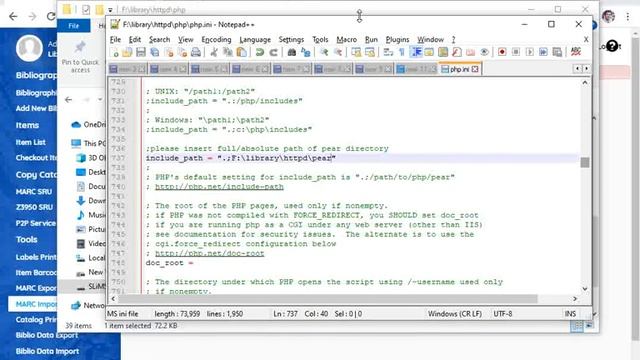Image resolution: width=640 pixels, height=360 pixels.
Task: Redo the last undone edit
Action: coord(273,52)
